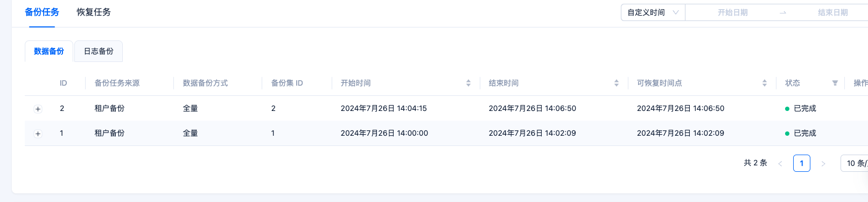868x202 pixels.
Task: Sort by 可恢复时间点 column sort icon
Action: pyautogui.click(x=765, y=83)
